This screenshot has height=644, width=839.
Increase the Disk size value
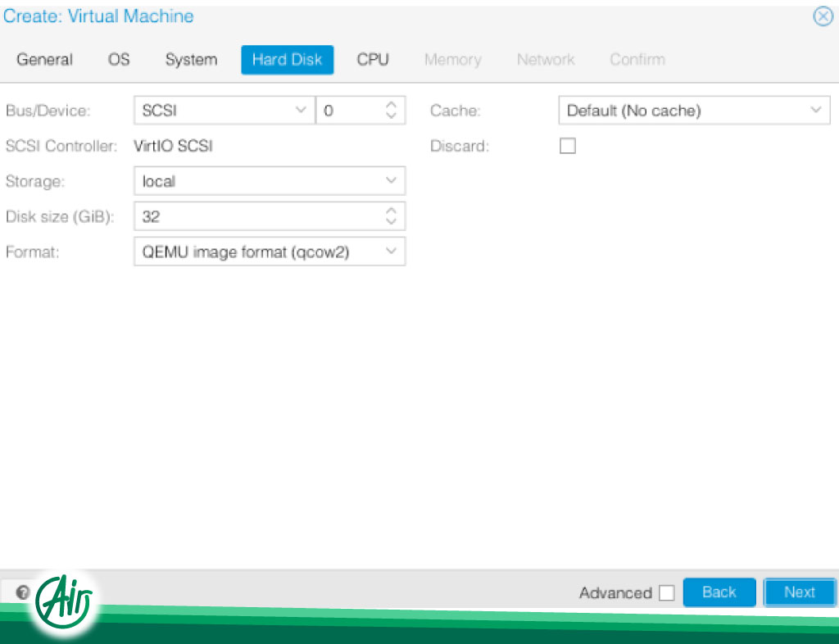pyautogui.click(x=391, y=211)
